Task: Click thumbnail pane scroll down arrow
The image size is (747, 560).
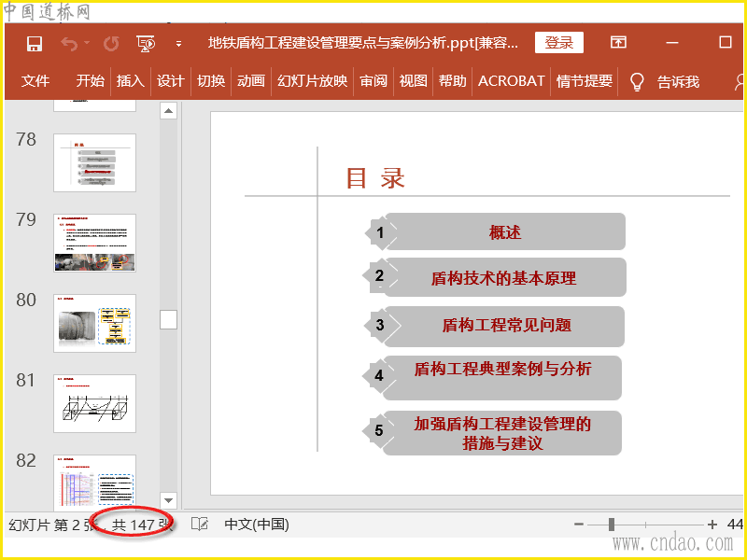Action: tap(168, 500)
